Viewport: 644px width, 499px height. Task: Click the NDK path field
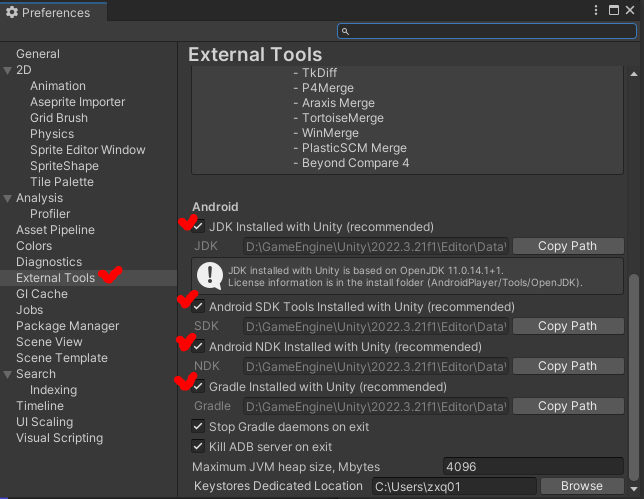376,366
